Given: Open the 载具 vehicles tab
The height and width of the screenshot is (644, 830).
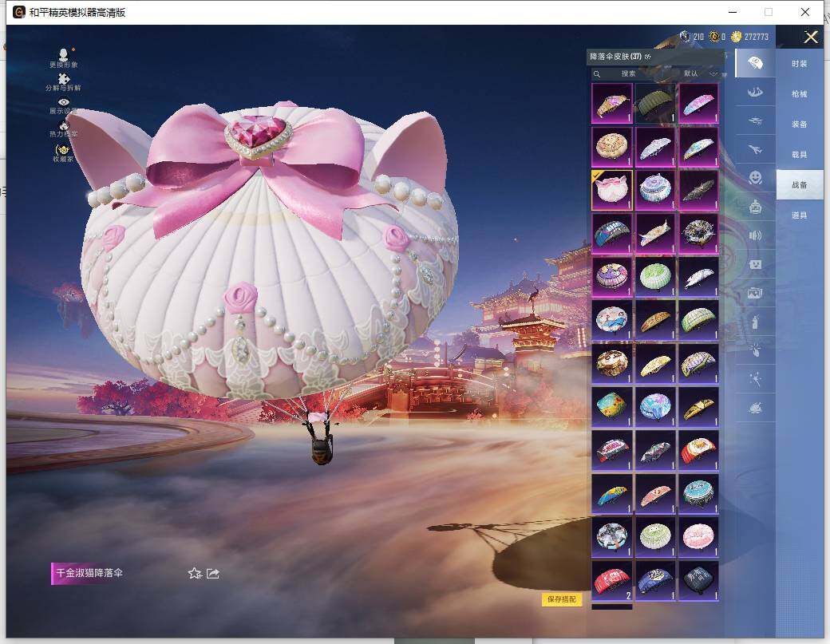Looking at the screenshot, I should (799, 155).
